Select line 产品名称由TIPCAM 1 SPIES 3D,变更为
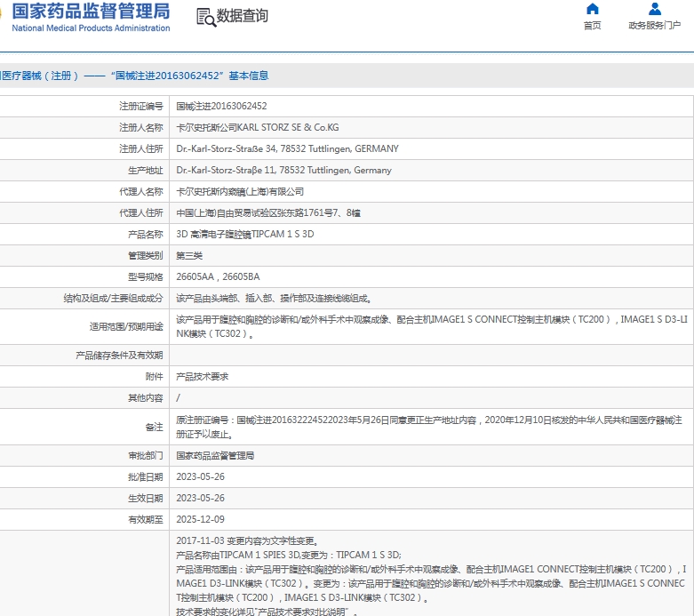 (x=289, y=555)
